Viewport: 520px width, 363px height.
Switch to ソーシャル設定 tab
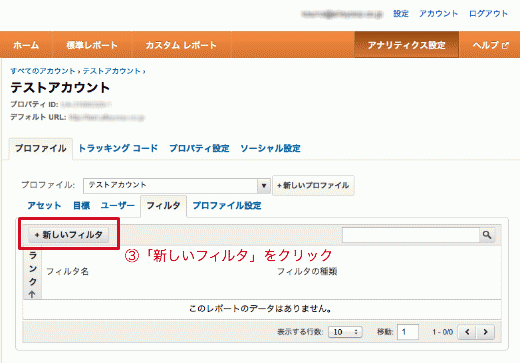tap(270, 148)
